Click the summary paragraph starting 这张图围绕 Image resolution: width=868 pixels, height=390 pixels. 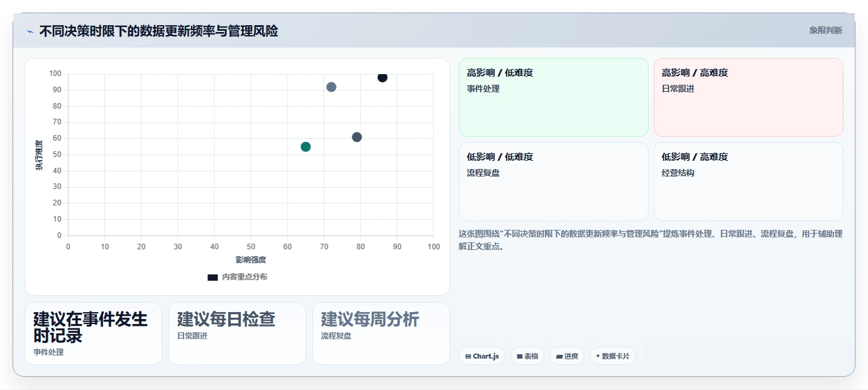[651, 240]
